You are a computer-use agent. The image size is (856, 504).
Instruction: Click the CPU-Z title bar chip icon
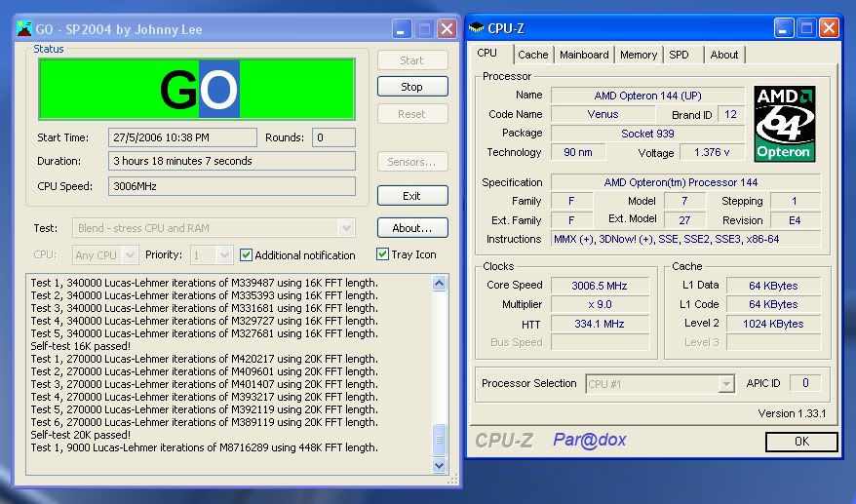pyautogui.click(x=476, y=27)
